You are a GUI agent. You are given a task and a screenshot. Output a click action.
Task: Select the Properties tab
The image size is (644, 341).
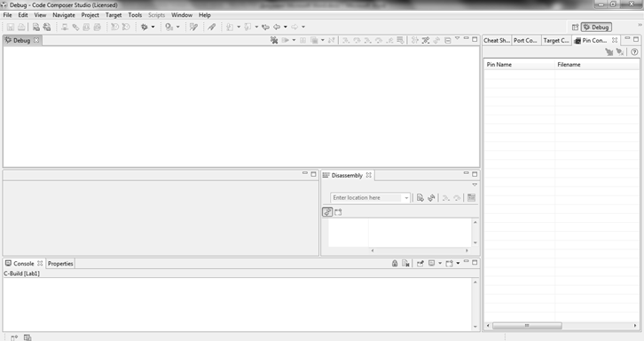click(60, 263)
